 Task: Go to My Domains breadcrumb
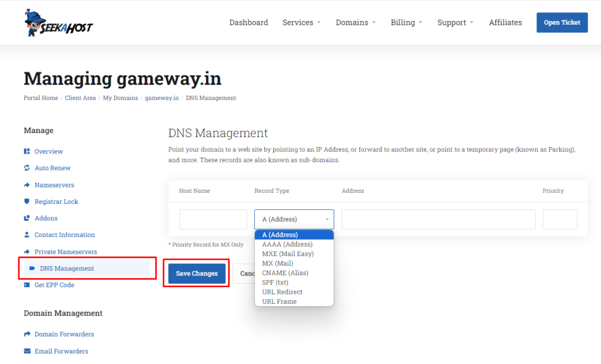coord(120,98)
